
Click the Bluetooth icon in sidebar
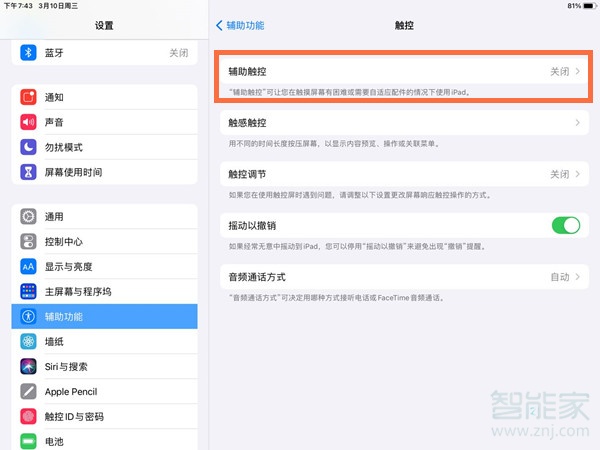tap(28, 53)
